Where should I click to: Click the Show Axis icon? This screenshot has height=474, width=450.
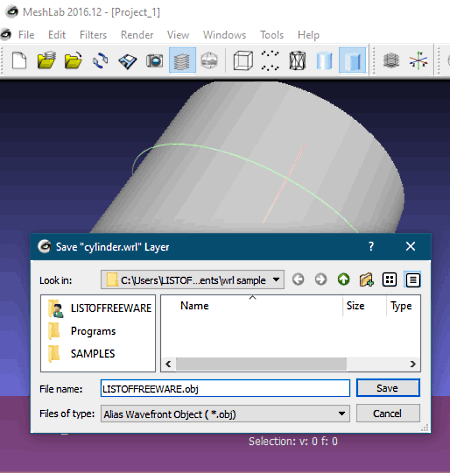[x=418, y=61]
